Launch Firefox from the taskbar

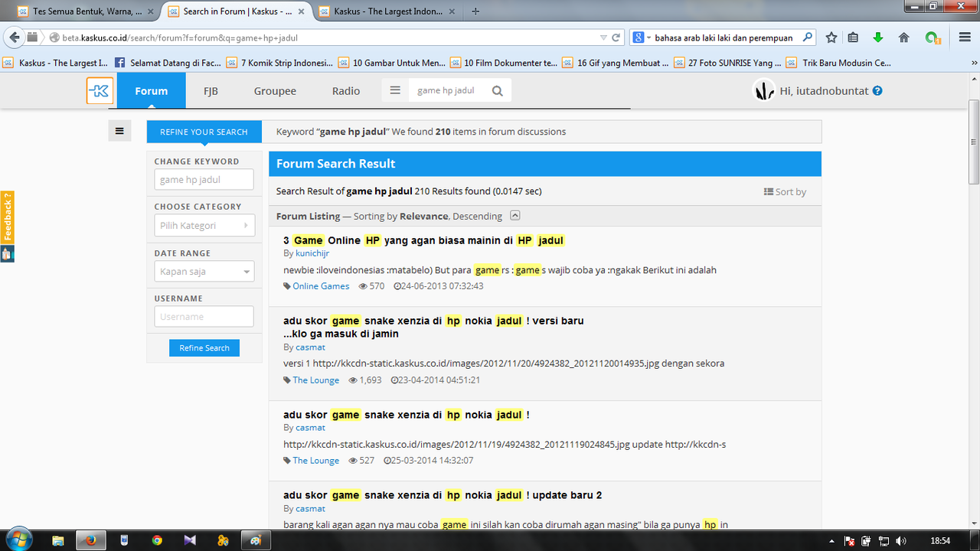[91, 540]
